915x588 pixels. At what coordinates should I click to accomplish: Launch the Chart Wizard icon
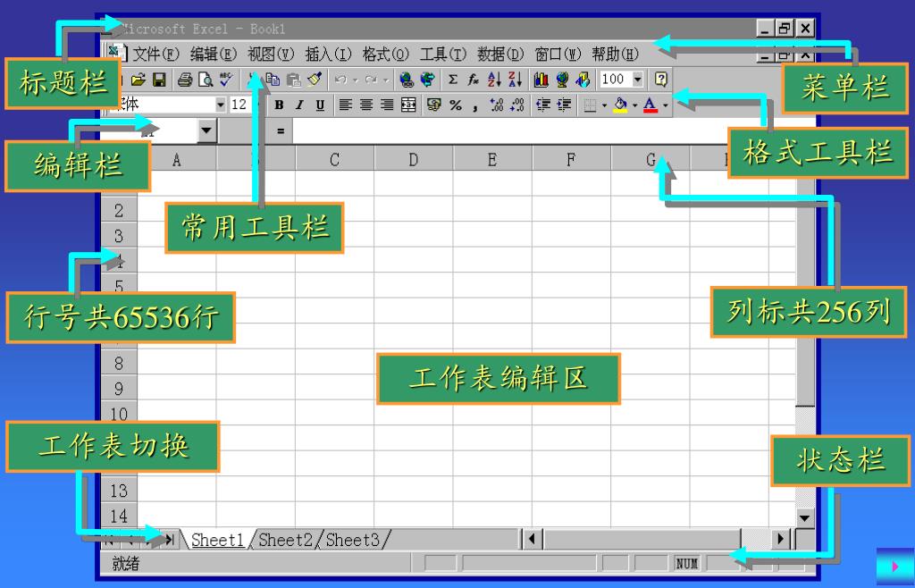tap(541, 80)
